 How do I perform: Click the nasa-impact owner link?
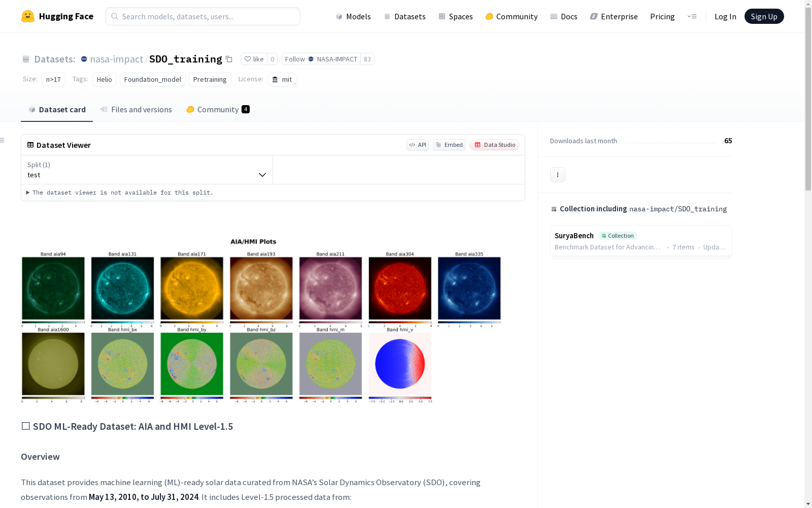pyautogui.click(x=117, y=59)
